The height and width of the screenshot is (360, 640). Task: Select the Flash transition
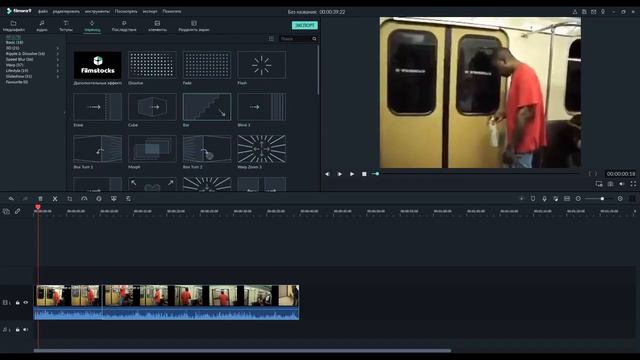coord(262,65)
